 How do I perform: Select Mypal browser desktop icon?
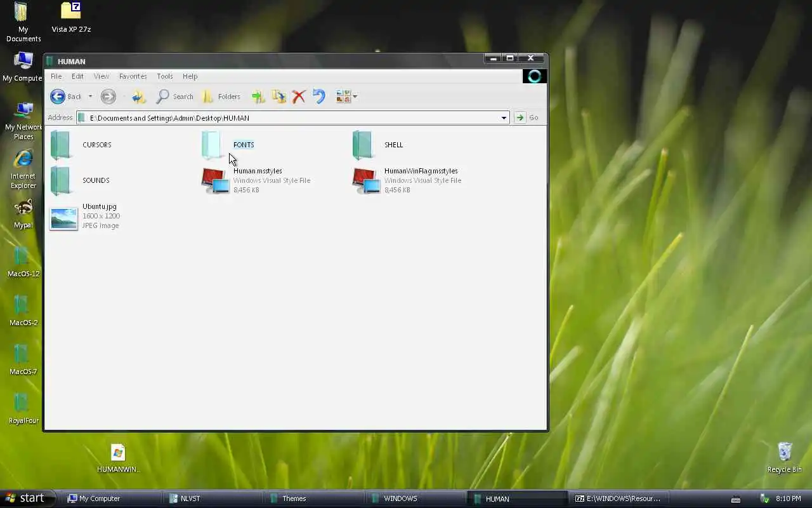pyautogui.click(x=23, y=215)
